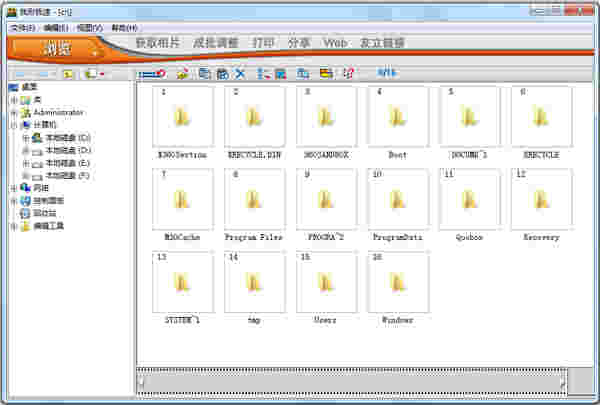Select 本地磁盘 (F:) in tree
The width and height of the screenshot is (600, 405).
[x=68, y=175]
